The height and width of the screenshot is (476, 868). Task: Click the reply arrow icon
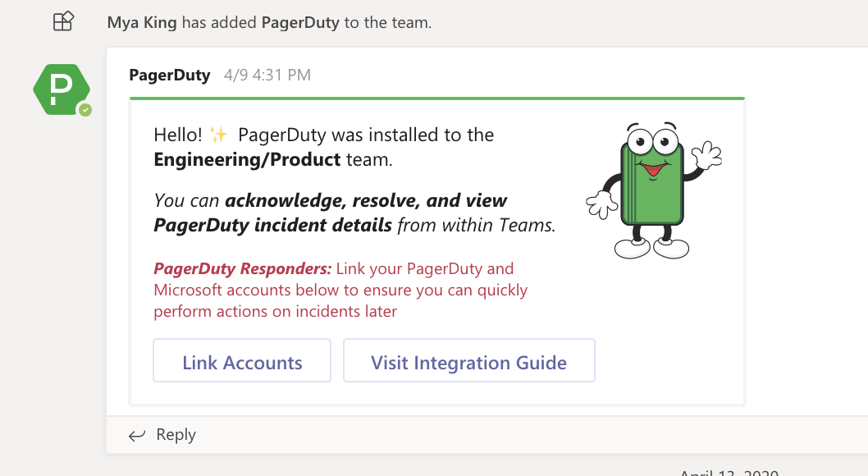point(137,436)
